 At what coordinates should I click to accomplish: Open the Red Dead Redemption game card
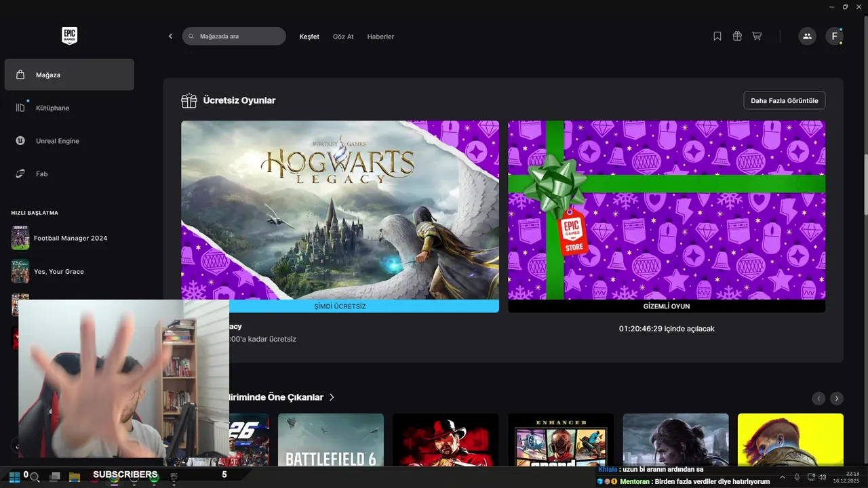(x=446, y=440)
